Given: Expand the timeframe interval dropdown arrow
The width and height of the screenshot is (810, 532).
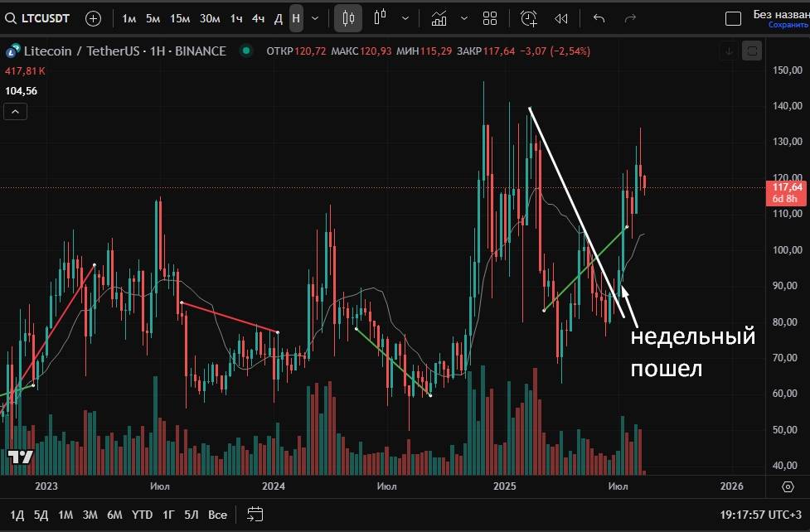Looking at the screenshot, I should [315, 18].
